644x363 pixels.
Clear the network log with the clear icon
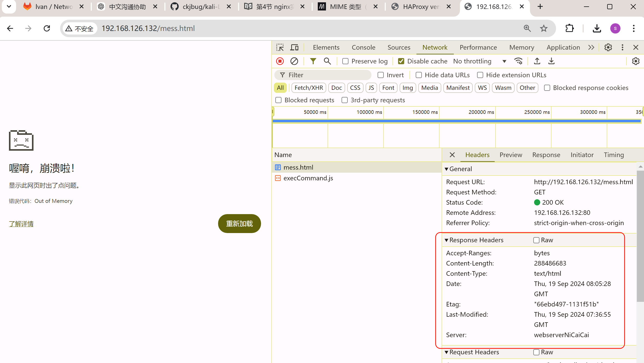pos(294,61)
